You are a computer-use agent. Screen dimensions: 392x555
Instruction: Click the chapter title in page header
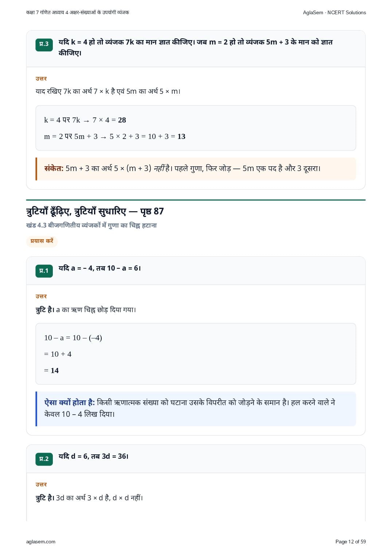[78, 12]
